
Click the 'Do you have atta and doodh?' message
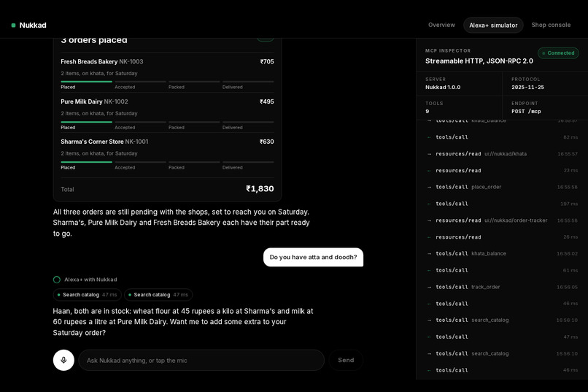(313, 258)
